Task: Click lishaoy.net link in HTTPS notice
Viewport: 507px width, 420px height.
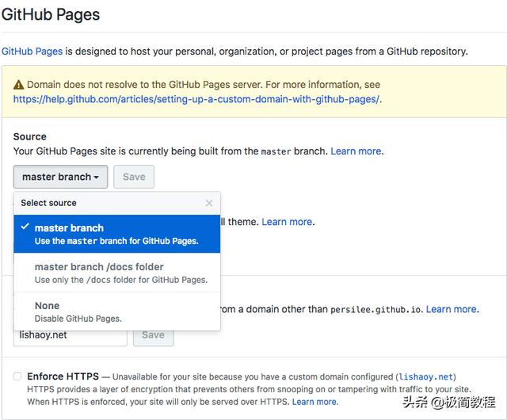Action: coord(426,377)
